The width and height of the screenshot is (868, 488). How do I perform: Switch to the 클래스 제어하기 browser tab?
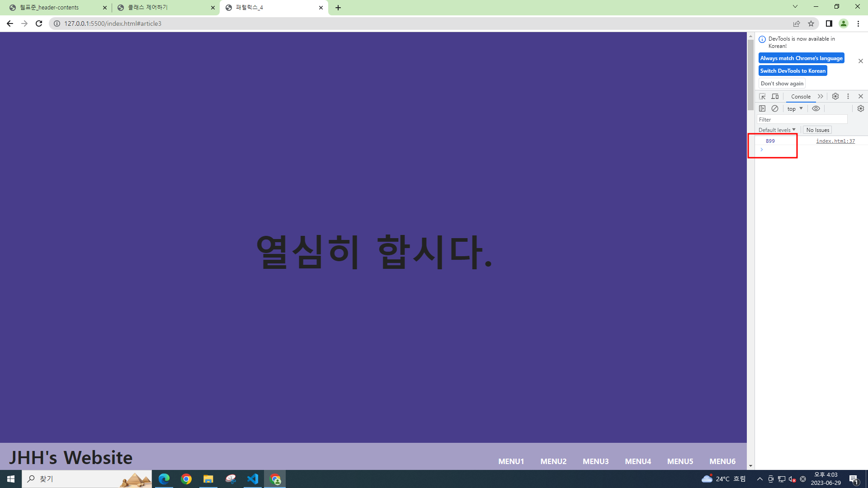(165, 8)
